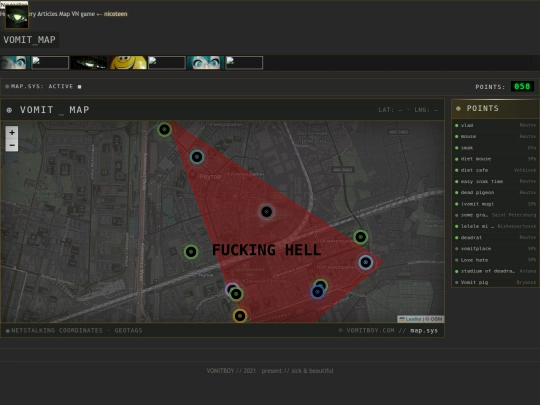
Task: Click the (vomit mug) point row
Action: coord(495,204)
